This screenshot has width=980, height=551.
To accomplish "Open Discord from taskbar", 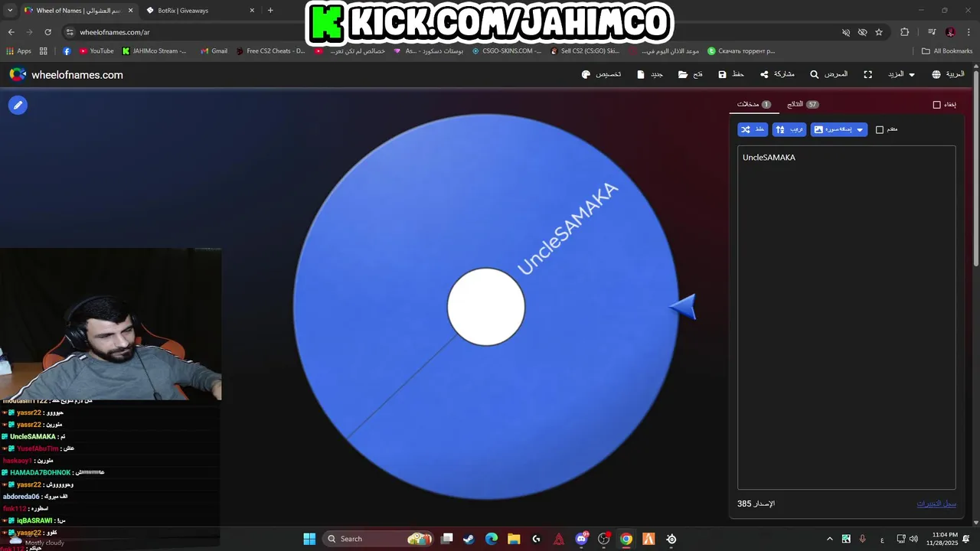I will 581,539.
